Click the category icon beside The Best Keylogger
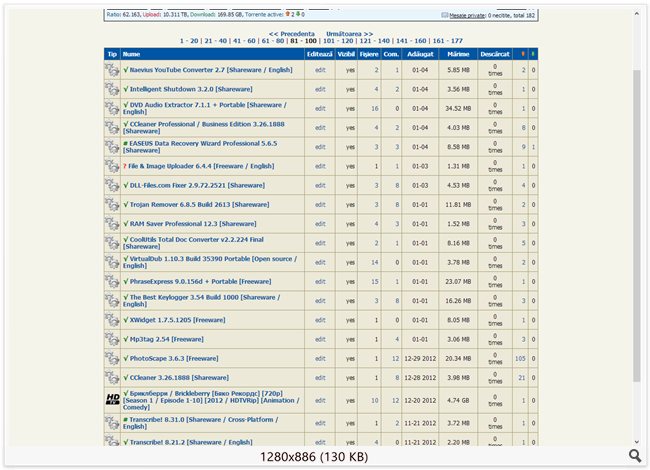Viewport: 650px width, 470px height. (x=112, y=300)
